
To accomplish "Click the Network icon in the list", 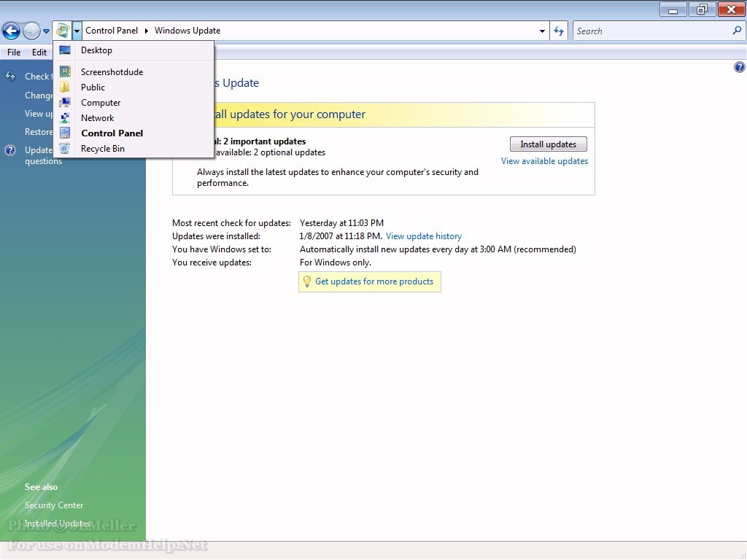I will (65, 117).
